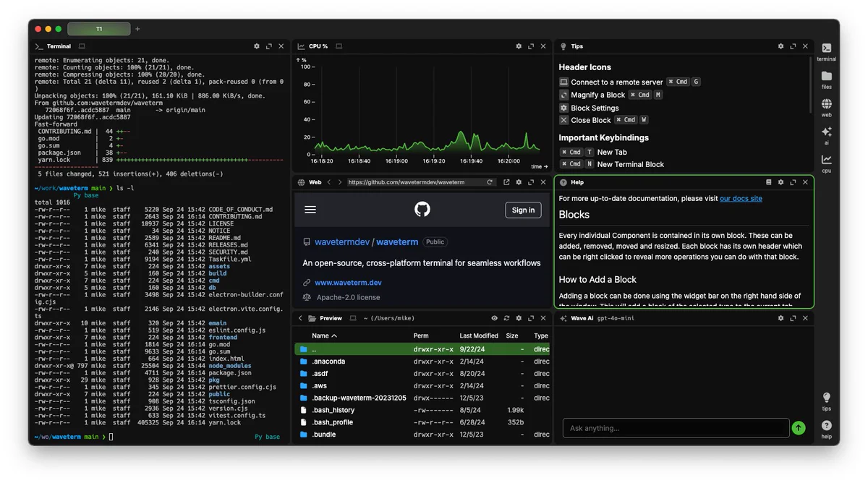Click the Web block URL field
The height and width of the screenshot is (483, 868).
[415, 182]
